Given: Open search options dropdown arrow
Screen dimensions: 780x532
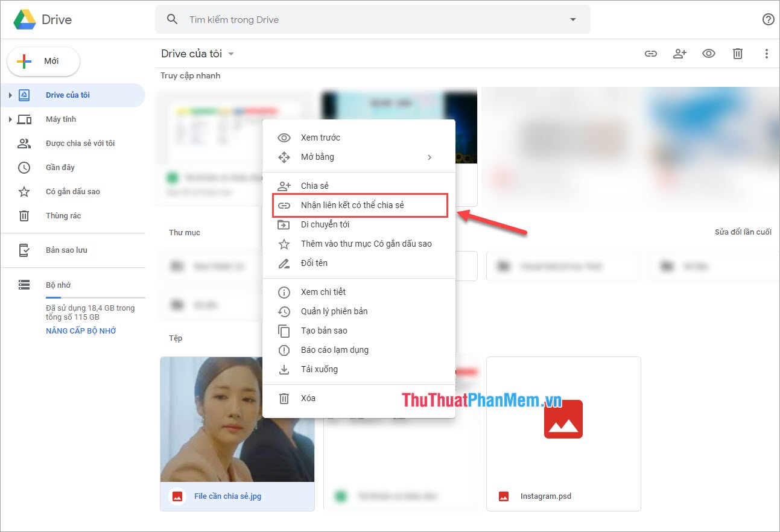Looking at the screenshot, I should [573, 20].
